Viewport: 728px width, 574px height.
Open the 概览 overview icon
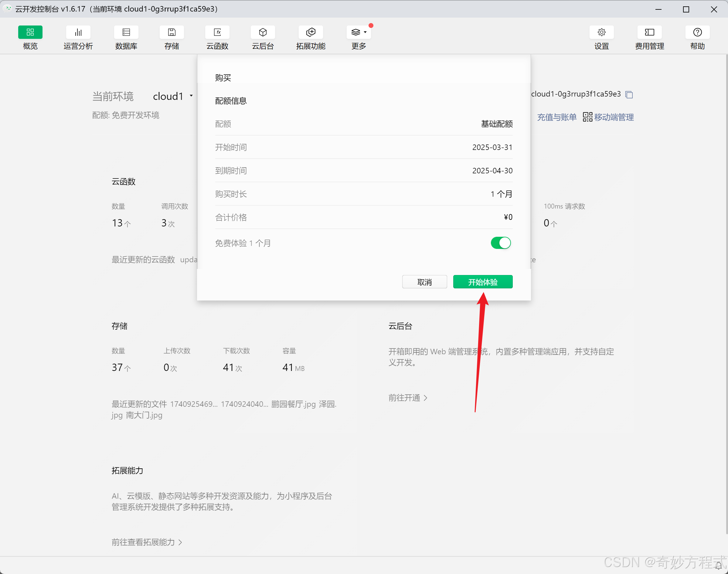click(x=30, y=32)
